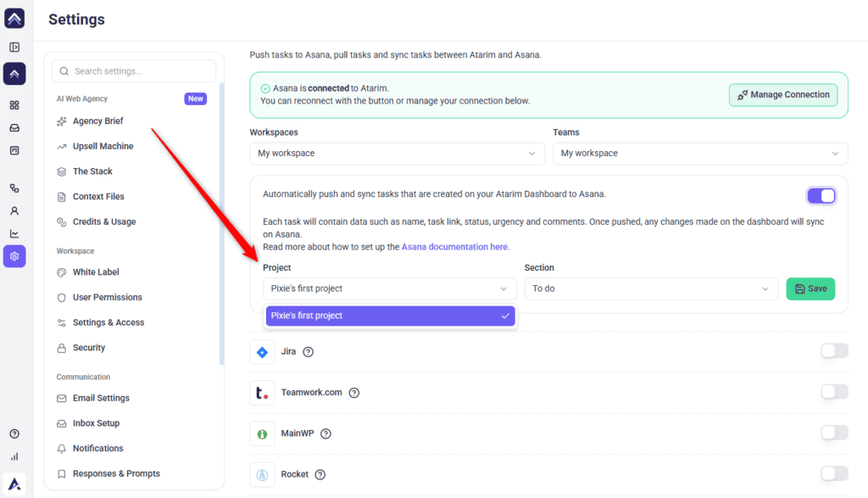Open The Stack settings

click(x=92, y=171)
